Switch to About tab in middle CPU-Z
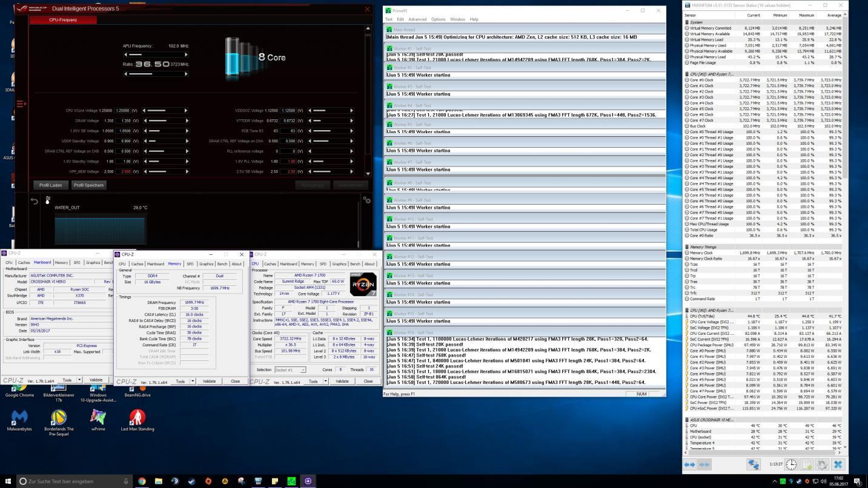Image resolution: width=868 pixels, height=488 pixels. 236,264
